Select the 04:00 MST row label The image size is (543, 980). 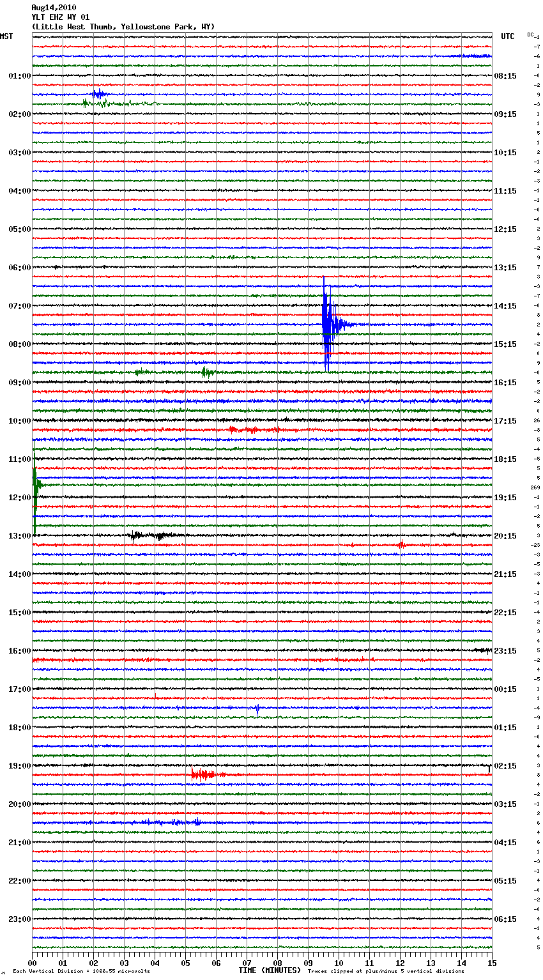tap(19, 191)
